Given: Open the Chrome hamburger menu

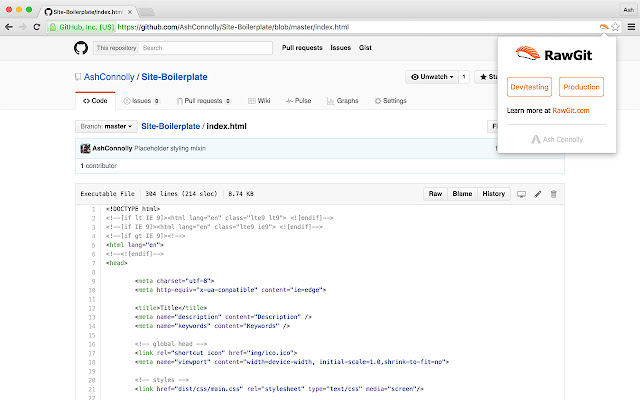Looking at the screenshot, I should pyautogui.click(x=631, y=27).
